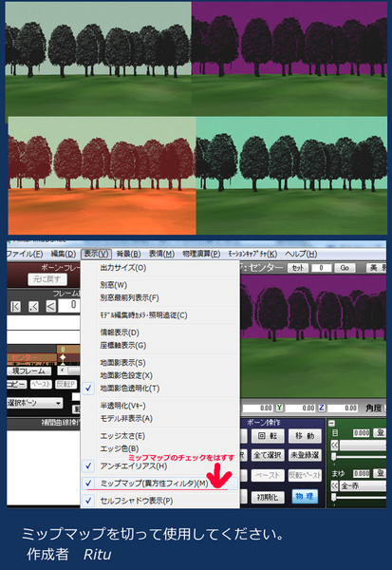Open the 背景(B) menu

(128, 254)
